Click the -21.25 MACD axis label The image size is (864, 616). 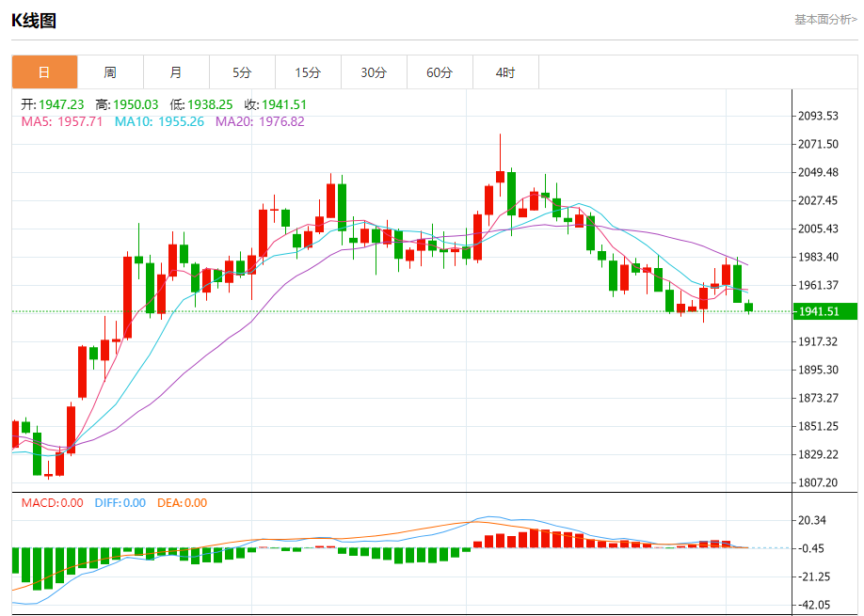814,577
